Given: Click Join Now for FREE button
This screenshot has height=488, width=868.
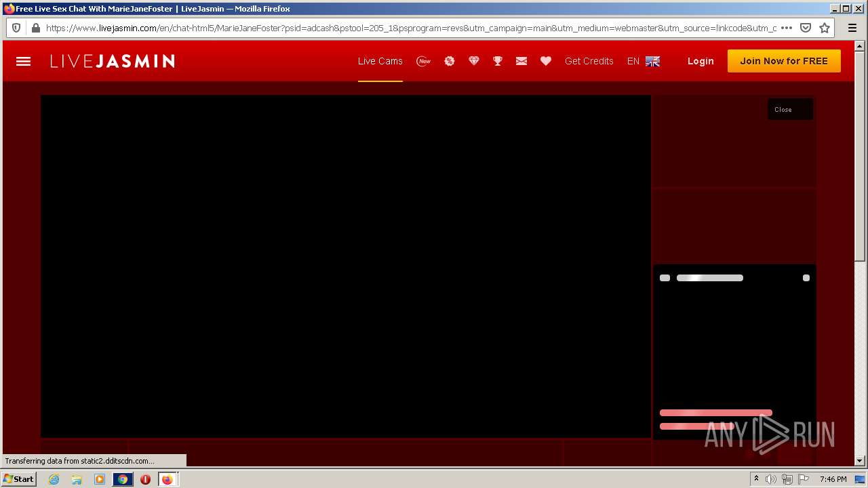Looking at the screenshot, I should [x=784, y=61].
